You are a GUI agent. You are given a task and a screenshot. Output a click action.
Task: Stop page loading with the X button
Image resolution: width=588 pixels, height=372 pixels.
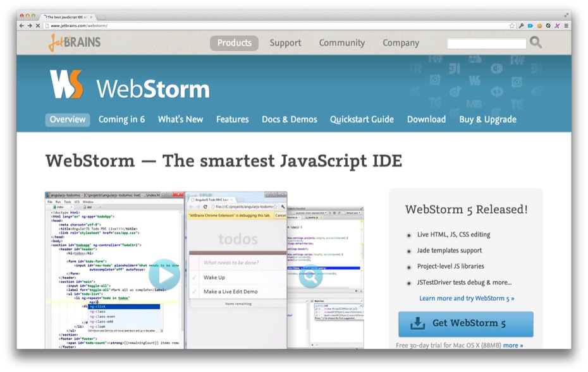(x=37, y=26)
